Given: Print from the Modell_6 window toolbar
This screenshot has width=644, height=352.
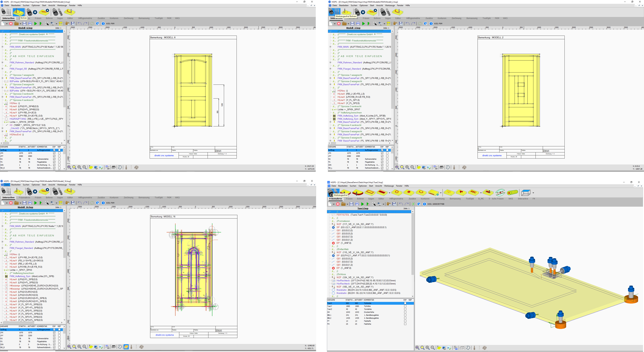Looking at the screenshot, I should click(30, 24).
